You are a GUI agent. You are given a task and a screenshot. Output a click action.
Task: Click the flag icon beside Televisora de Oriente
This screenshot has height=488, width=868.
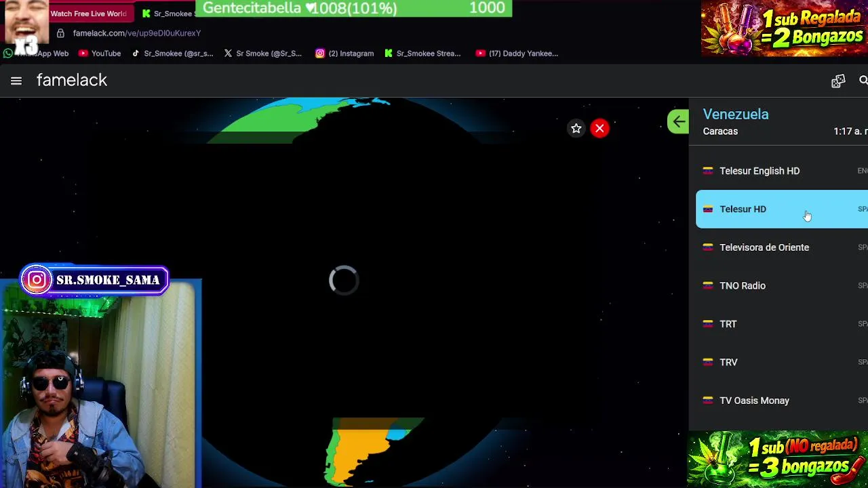708,247
